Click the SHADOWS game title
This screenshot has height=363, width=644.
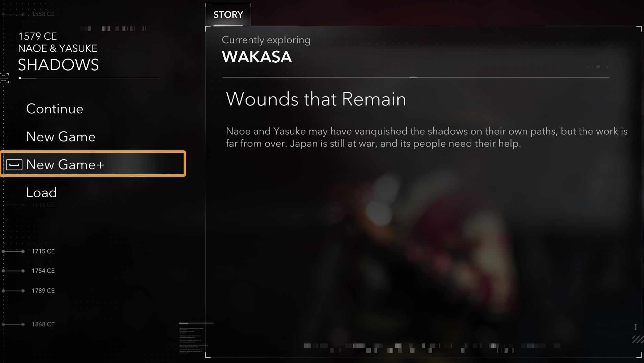click(58, 65)
